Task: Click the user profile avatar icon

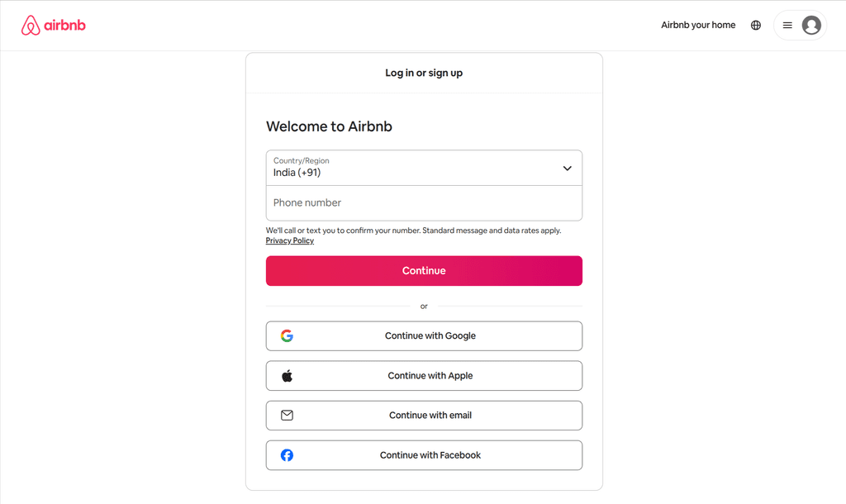Action: 810,26
